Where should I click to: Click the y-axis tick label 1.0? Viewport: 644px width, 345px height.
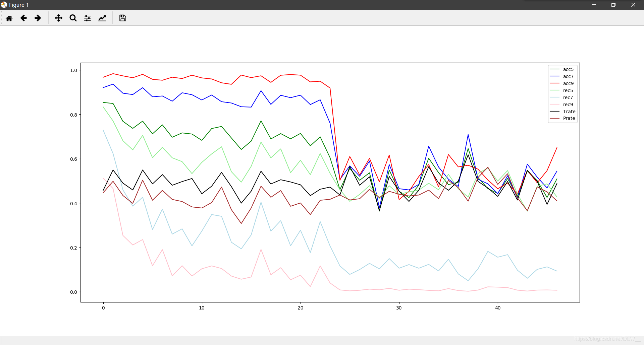pos(73,70)
